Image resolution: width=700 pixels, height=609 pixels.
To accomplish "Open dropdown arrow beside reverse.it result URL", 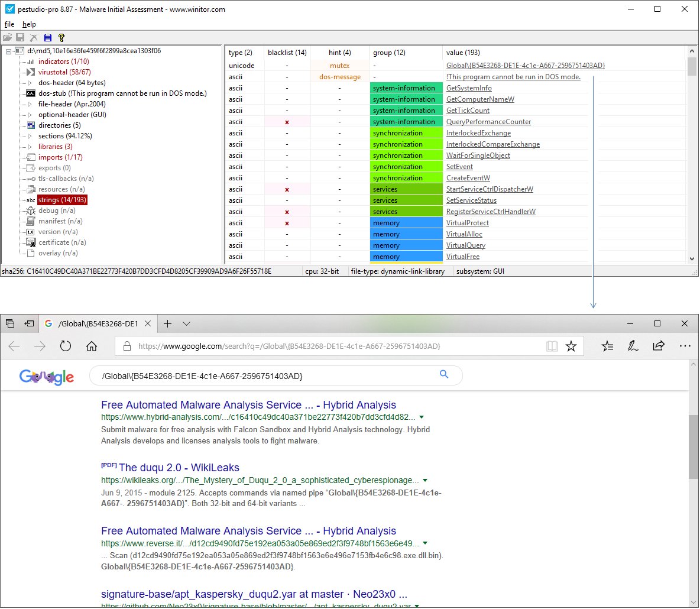I will pyautogui.click(x=425, y=544).
